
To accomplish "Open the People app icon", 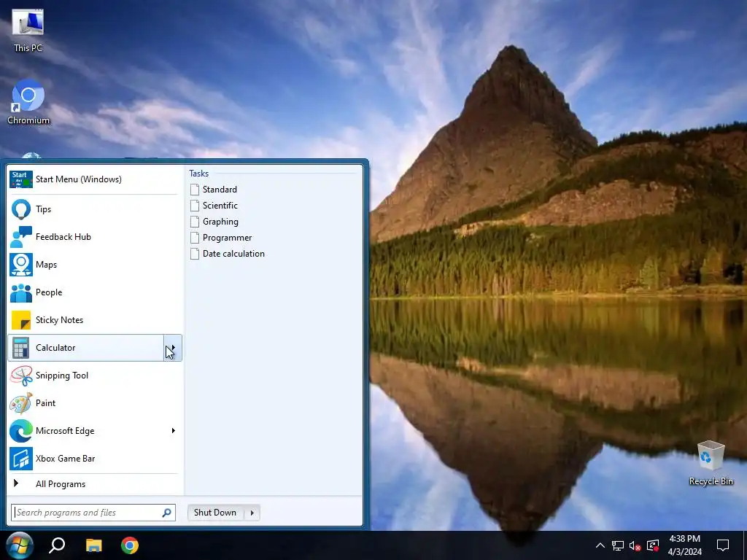I will coord(21,292).
